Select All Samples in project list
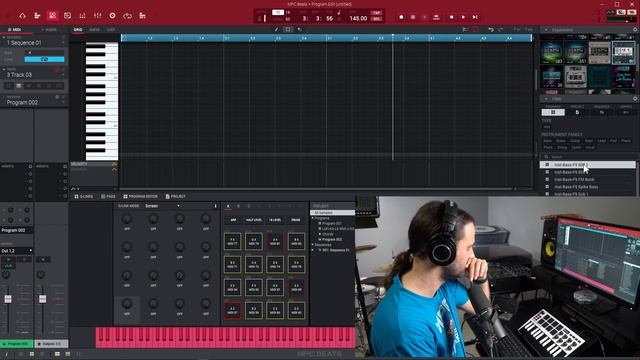Viewport: 640px width, 360px height. tap(332, 213)
